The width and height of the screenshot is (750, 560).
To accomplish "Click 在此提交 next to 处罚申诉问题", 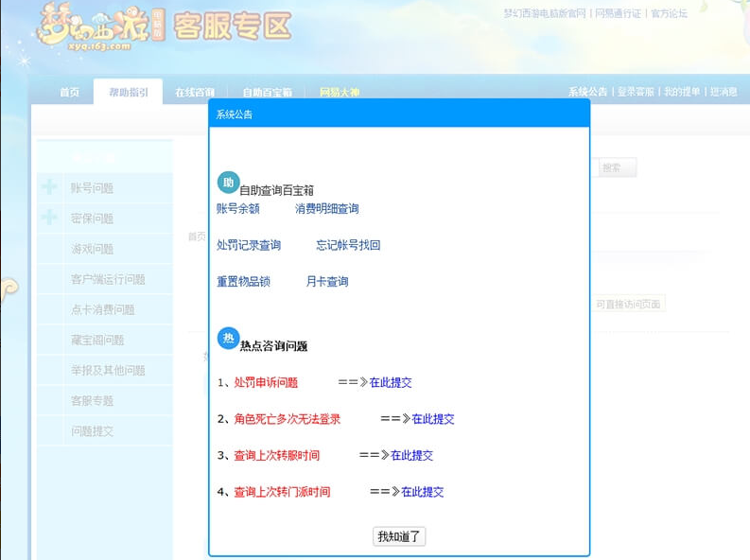I will (x=391, y=383).
